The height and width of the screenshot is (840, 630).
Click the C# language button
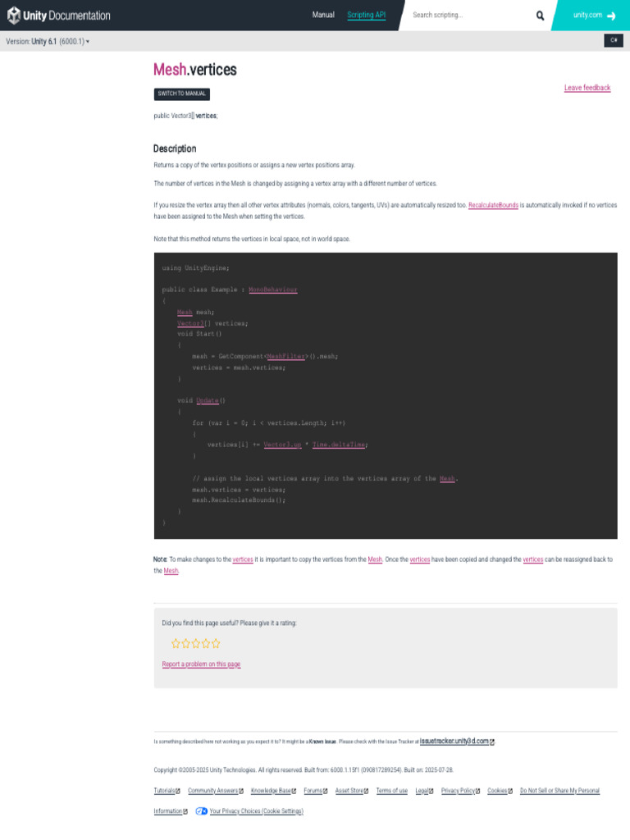pos(614,41)
